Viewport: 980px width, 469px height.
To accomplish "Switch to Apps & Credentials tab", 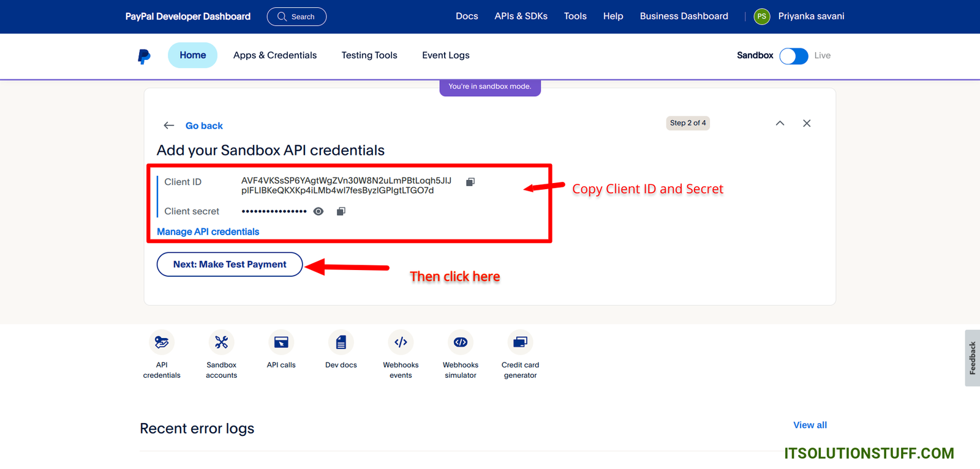I will tap(275, 55).
